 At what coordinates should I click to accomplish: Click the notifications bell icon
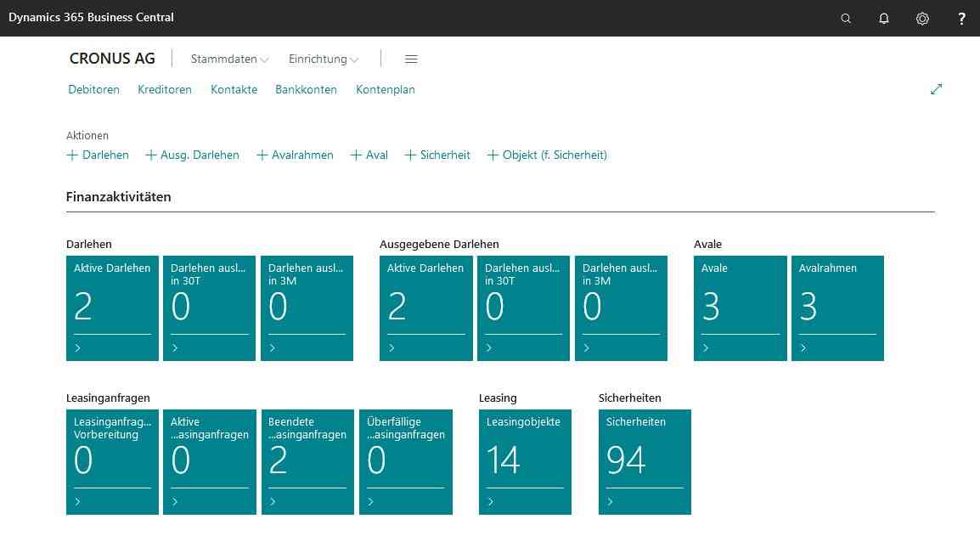click(883, 19)
